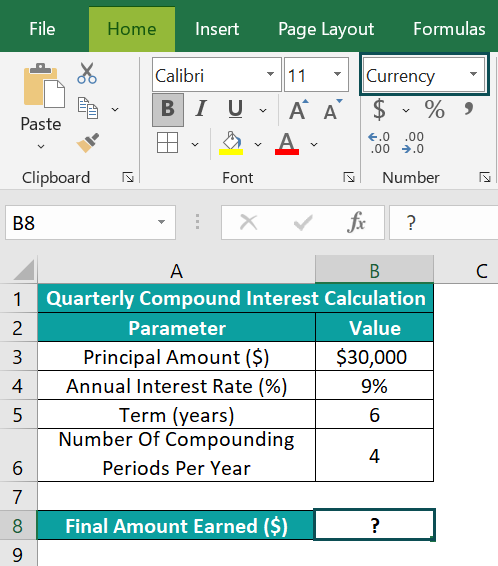Apply Comma Style formatting
498x566 pixels.
[x=469, y=108]
